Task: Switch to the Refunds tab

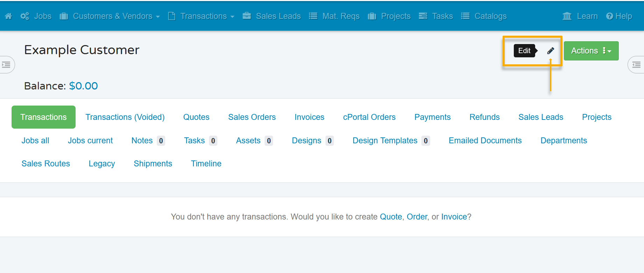Action: click(x=485, y=117)
